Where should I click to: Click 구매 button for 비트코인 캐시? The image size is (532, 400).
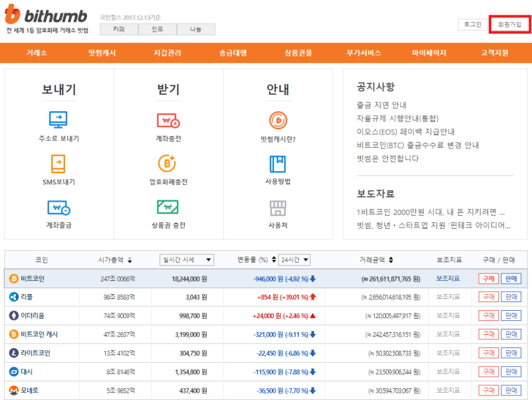click(489, 335)
